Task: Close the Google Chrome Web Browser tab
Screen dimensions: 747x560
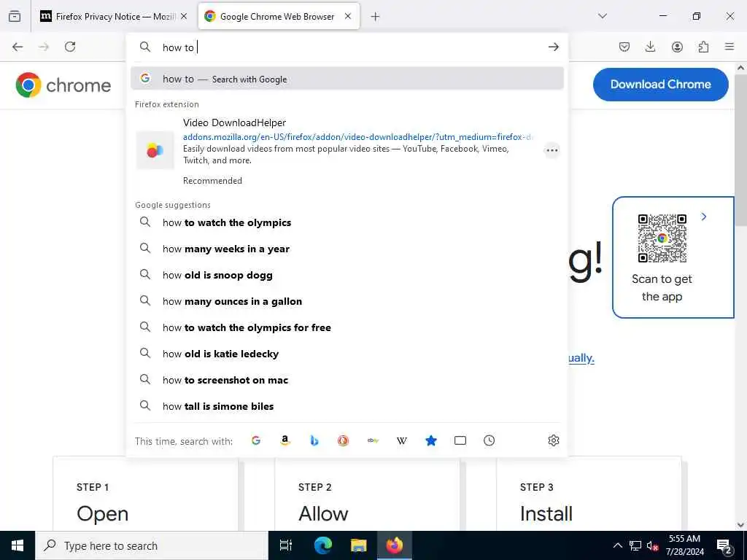Action: coord(348,16)
